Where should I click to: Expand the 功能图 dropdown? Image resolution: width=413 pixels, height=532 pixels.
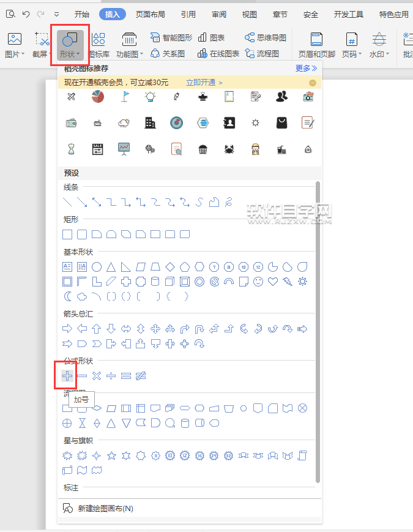130,45
